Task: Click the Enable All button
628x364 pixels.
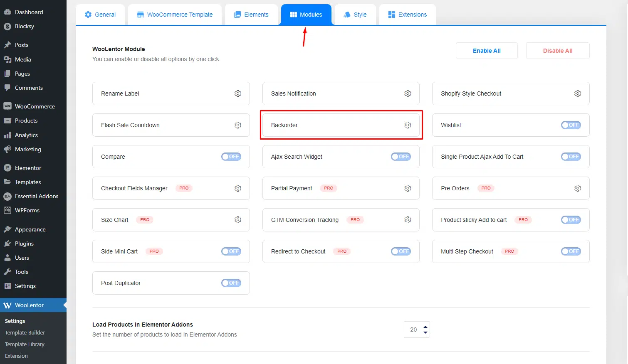Action: coord(487,51)
